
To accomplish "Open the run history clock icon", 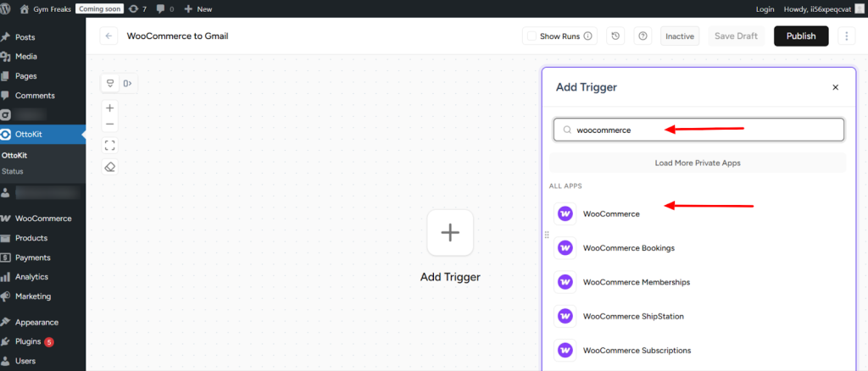I will coord(615,36).
